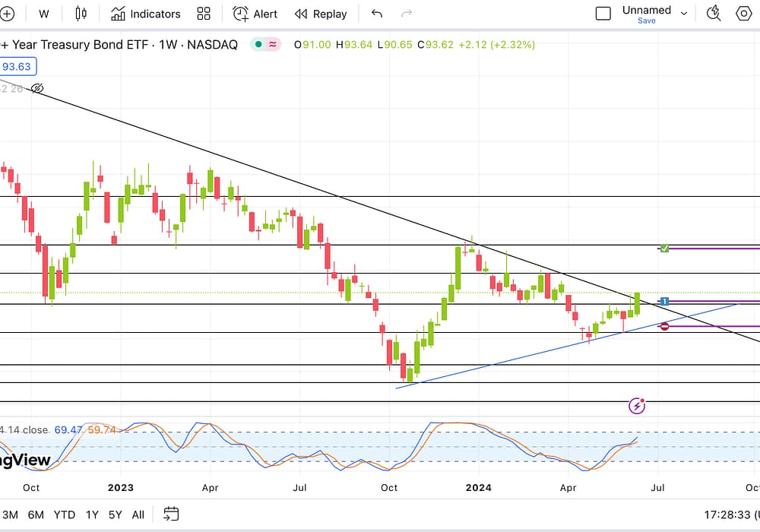Toggle indicator visibility eye icon
Screen dimensions: 760x532
37,89
